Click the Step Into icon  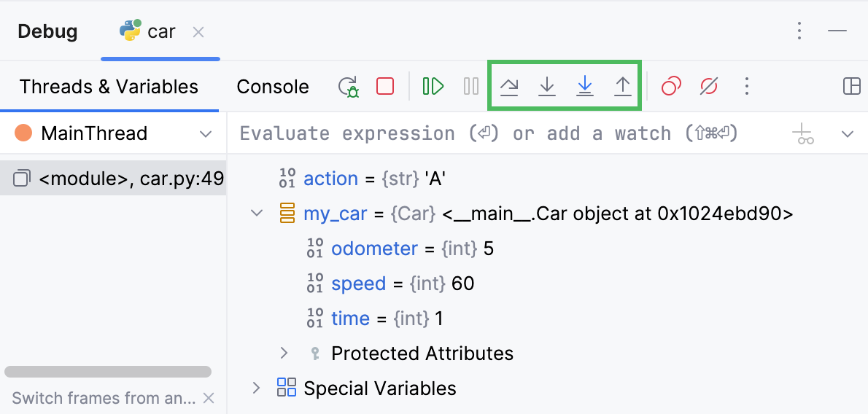[547, 87]
